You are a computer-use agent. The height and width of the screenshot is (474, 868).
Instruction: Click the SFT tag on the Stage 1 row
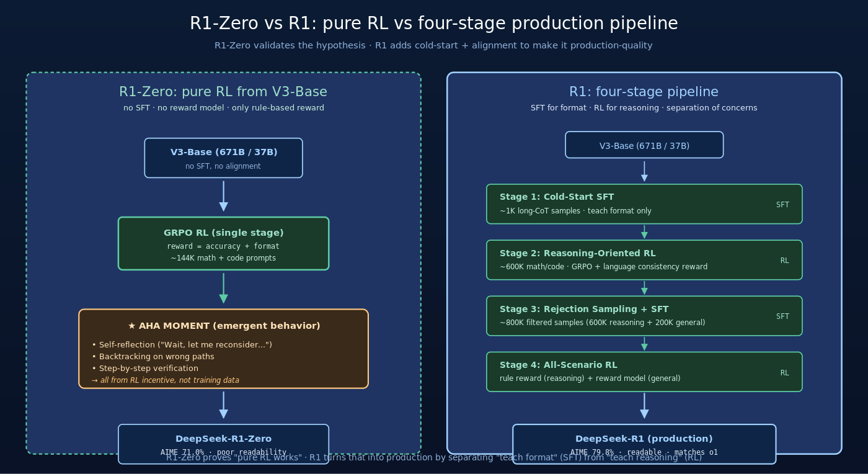click(x=782, y=205)
